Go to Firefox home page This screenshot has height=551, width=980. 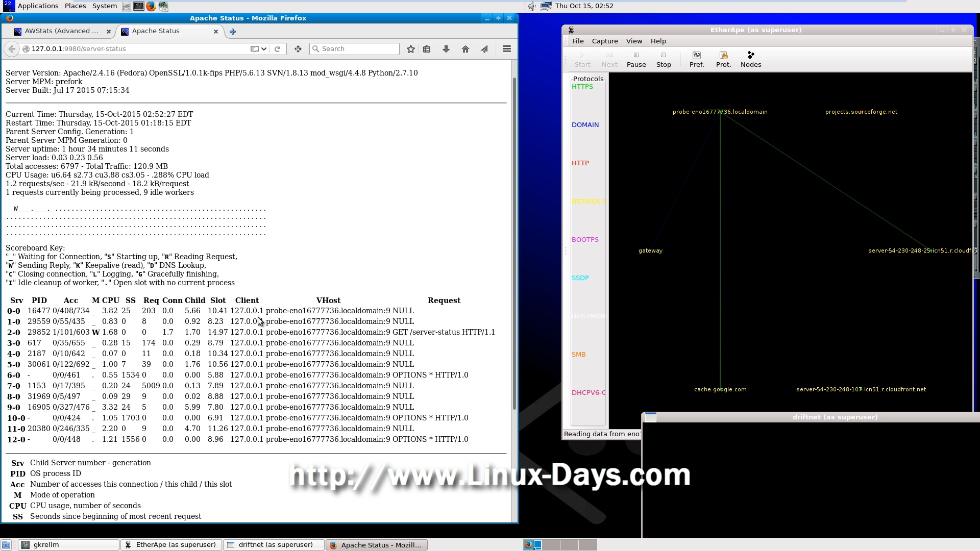tap(465, 49)
